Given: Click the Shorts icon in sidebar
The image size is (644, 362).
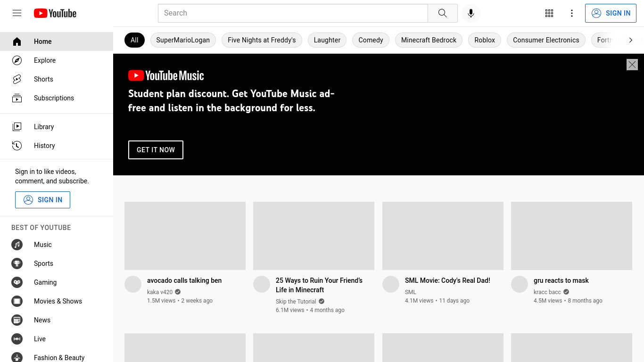Looking at the screenshot, I should point(17,79).
